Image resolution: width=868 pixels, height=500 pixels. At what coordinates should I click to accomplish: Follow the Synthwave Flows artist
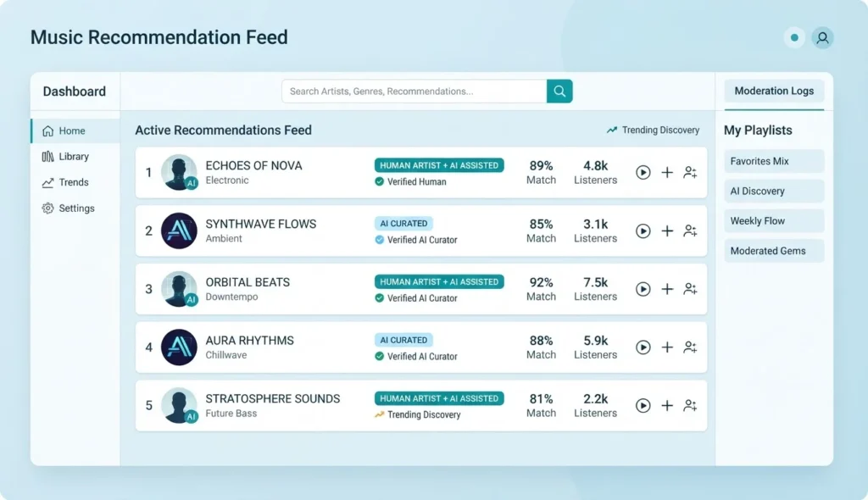pos(690,231)
